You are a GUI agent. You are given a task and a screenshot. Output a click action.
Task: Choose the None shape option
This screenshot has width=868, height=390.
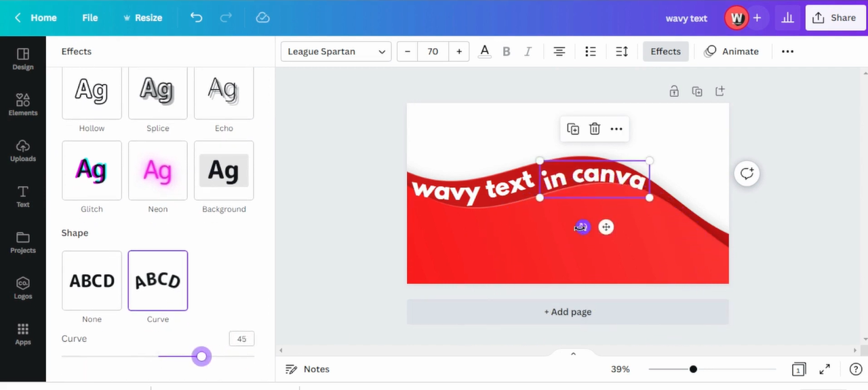pos(92,281)
